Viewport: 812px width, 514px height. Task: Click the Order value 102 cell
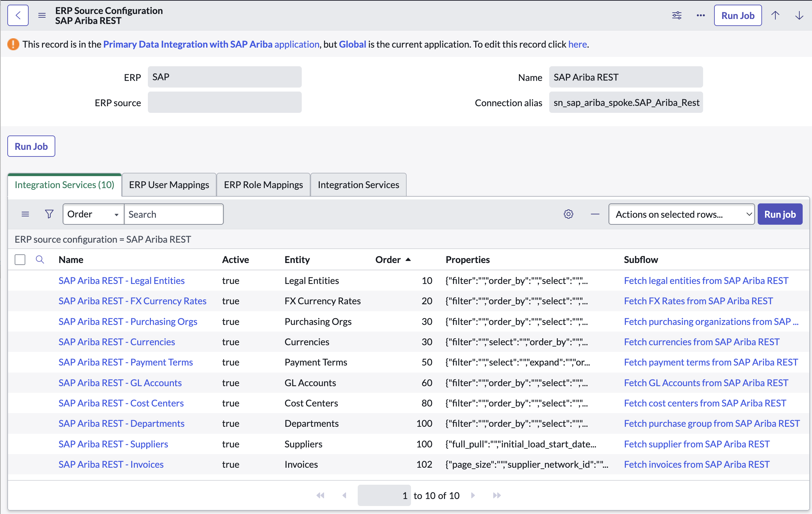[x=424, y=464]
